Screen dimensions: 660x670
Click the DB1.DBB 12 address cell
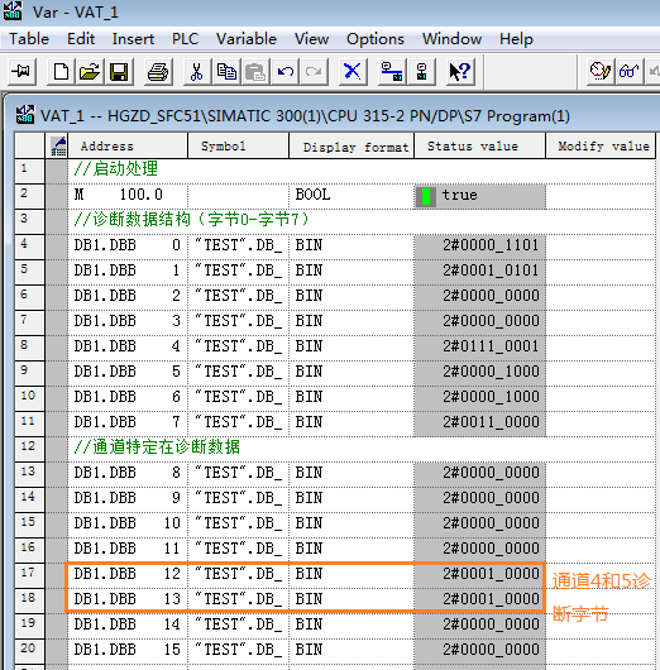[127, 575]
